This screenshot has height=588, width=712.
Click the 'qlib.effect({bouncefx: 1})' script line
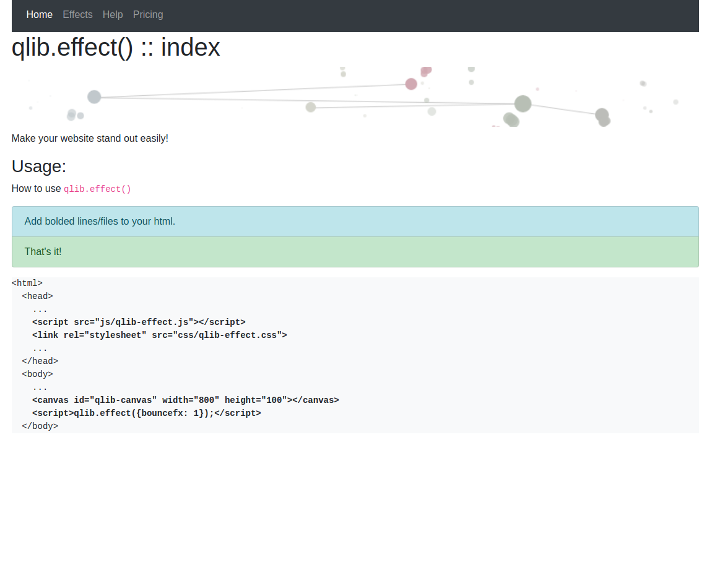(x=147, y=413)
